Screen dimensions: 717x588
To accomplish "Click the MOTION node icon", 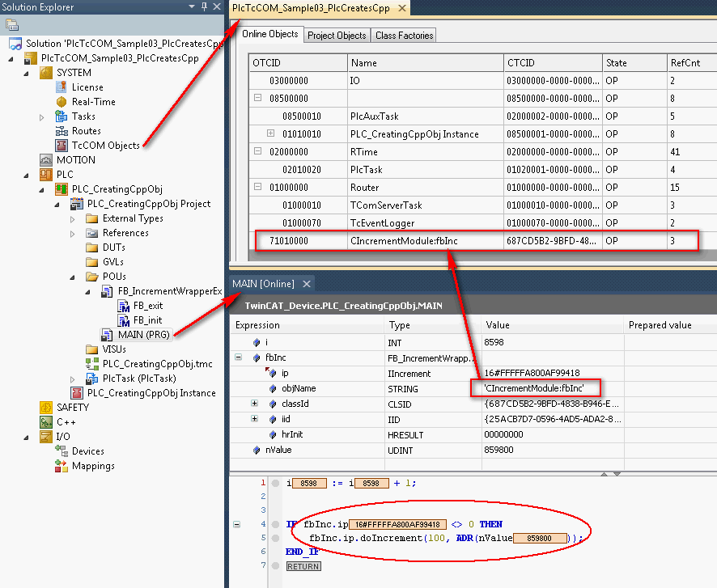I will pos(46,160).
